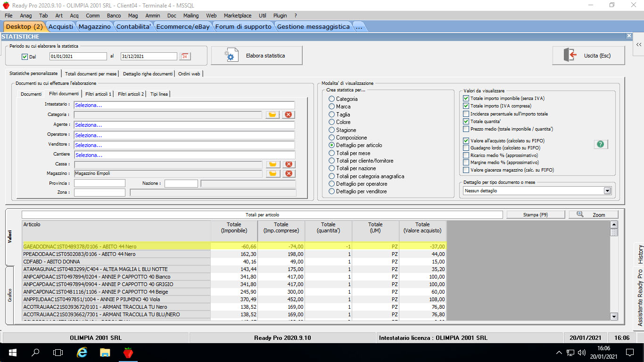Enable Incidenza percentuale sull'importo totale

[x=466, y=114]
